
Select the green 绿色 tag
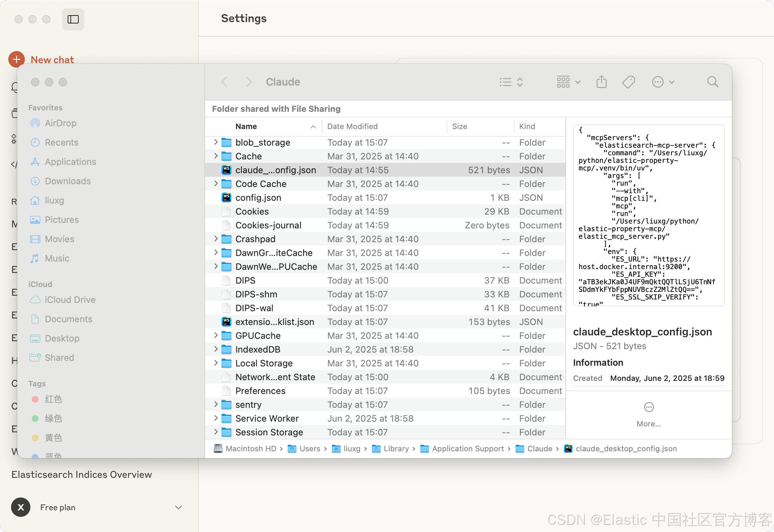(47, 418)
